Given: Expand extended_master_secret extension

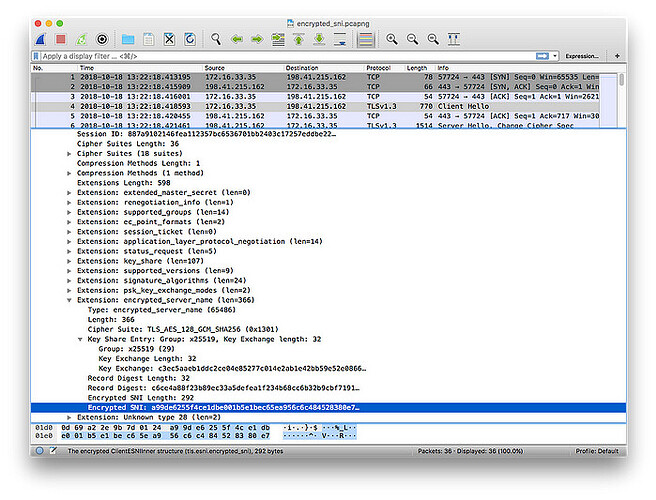Looking at the screenshot, I should pos(69,193).
